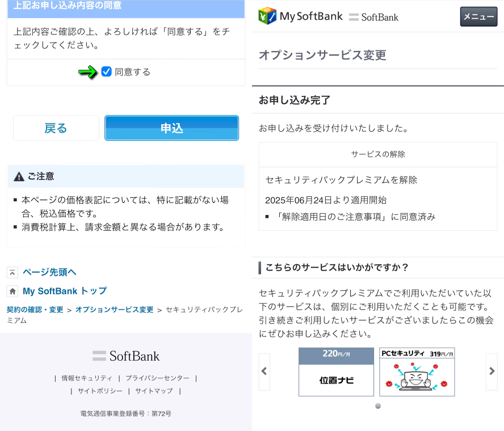Screen dimensions: 504x431
Task: Click こちらのサービスはいかがですか？ heading
Action: (337, 267)
